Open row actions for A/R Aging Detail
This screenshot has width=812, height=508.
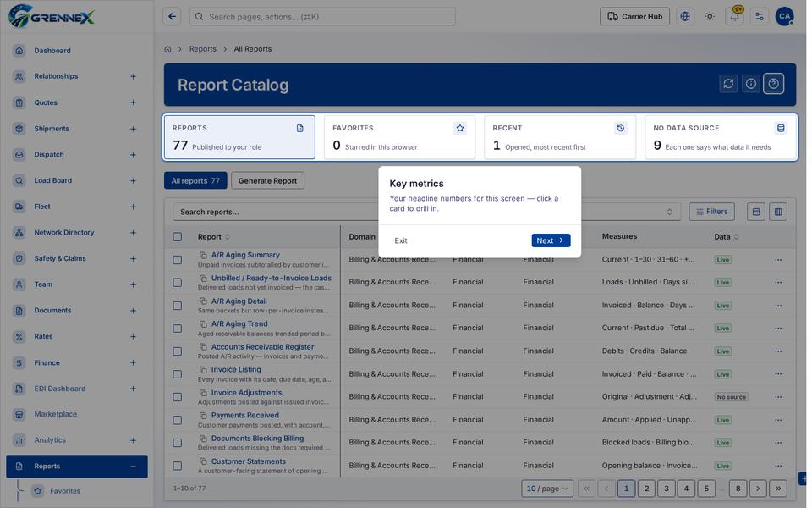(x=778, y=306)
